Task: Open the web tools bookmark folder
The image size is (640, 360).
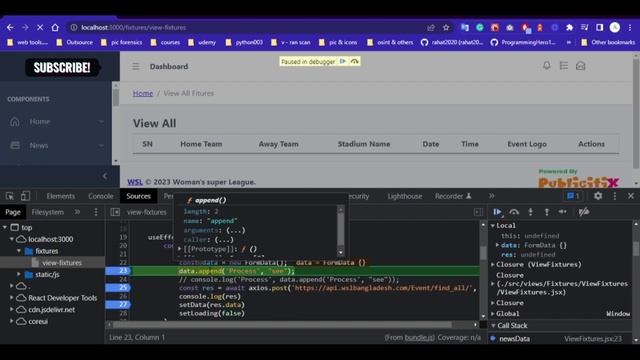Action: (28, 42)
